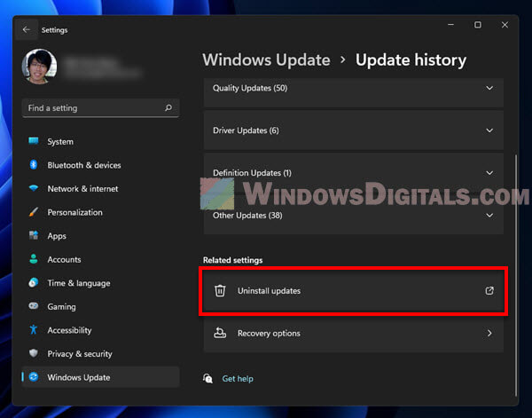Expand Quality Updates (50) chevron
This screenshot has width=532, height=418.
(x=489, y=88)
